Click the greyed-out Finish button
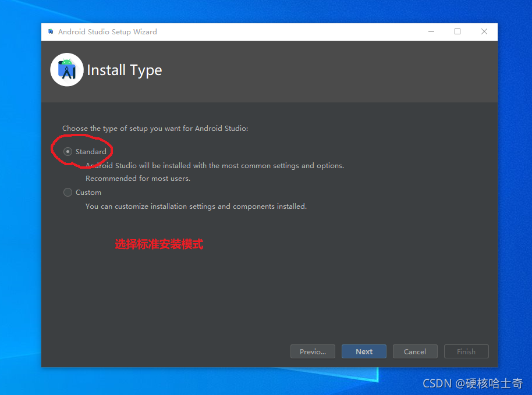The image size is (532, 395). tap(466, 351)
